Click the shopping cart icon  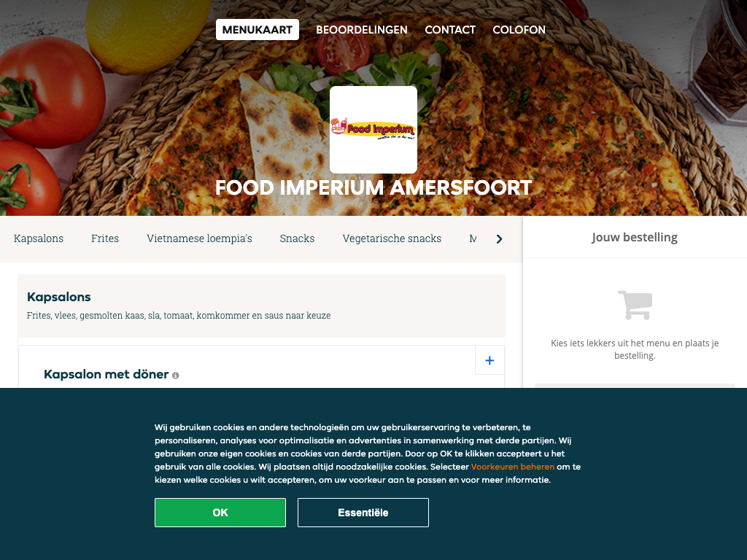pyautogui.click(x=635, y=305)
